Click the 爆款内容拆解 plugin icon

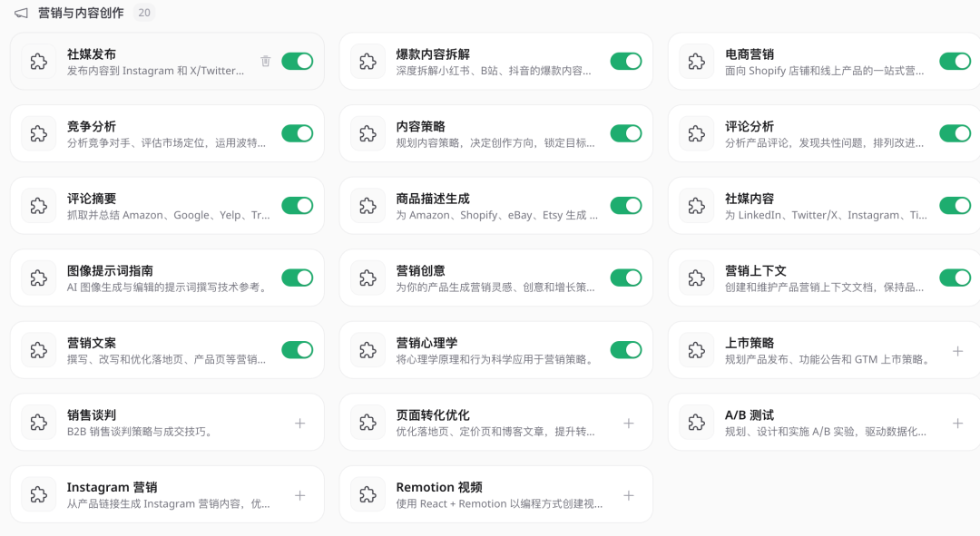click(367, 61)
